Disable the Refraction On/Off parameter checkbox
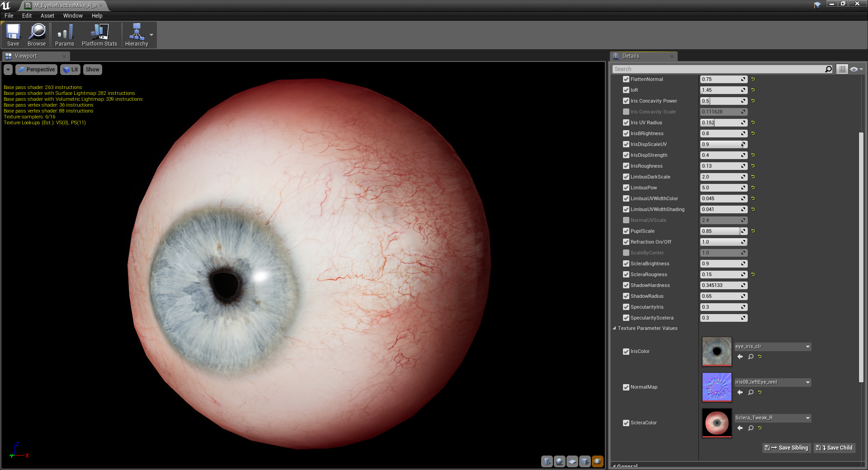The width and height of the screenshot is (868, 470). tap(626, 242)
